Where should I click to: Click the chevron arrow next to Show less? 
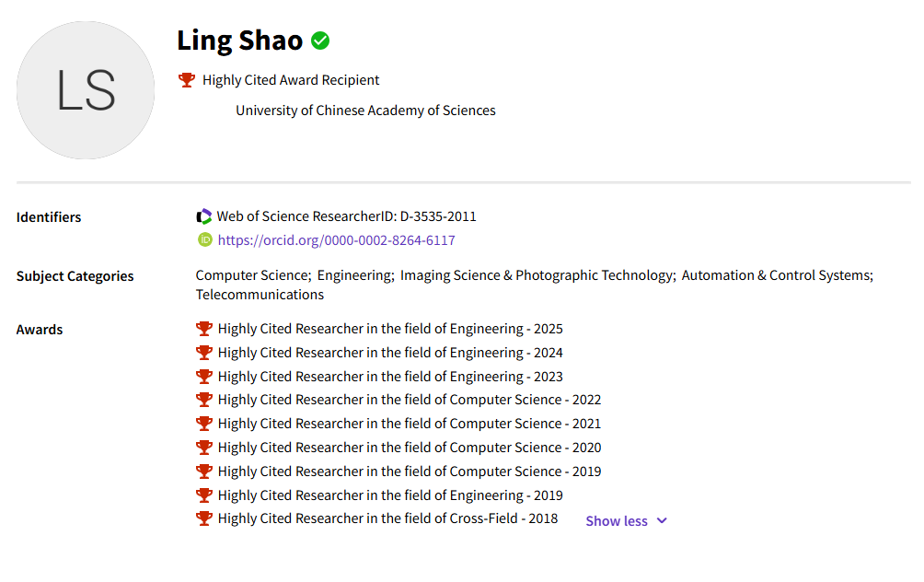pyautogui.click(x=662, y=521)
